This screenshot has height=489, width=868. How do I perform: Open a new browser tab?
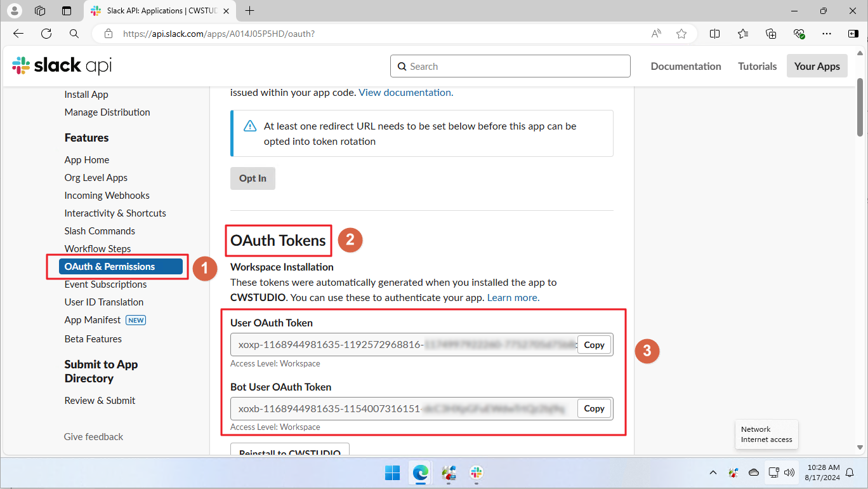pyautogui.click(x=250, y=11)
